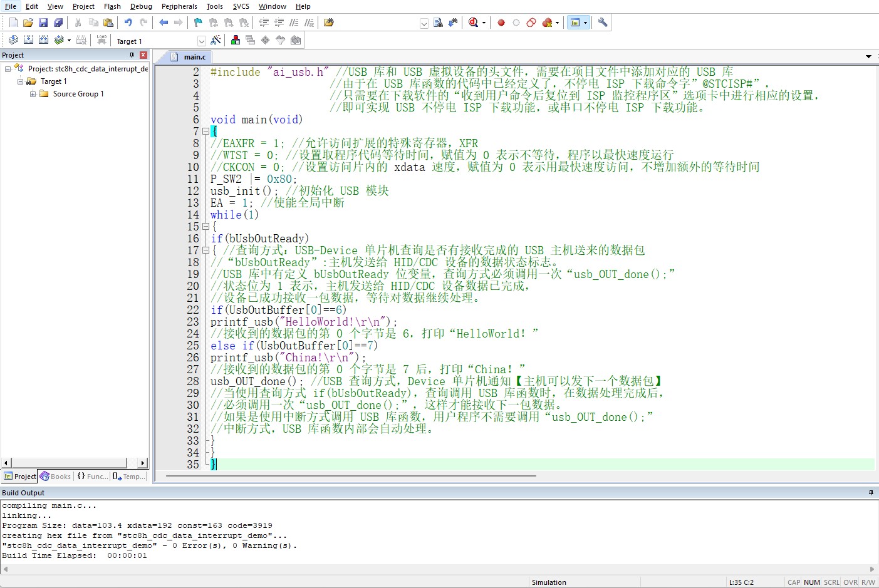879x588 pixels.
Task: Toggle autohide pin on Build Output panel
Action: [871, 493]
